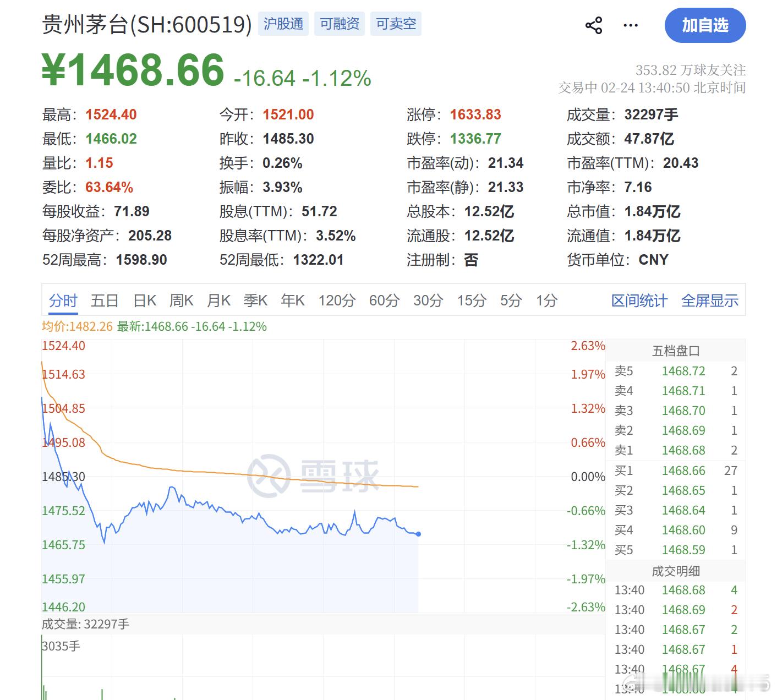Screen dimensions: 777x700
Task: Open the 年K yearly chart tab
Action: point(292,300)
